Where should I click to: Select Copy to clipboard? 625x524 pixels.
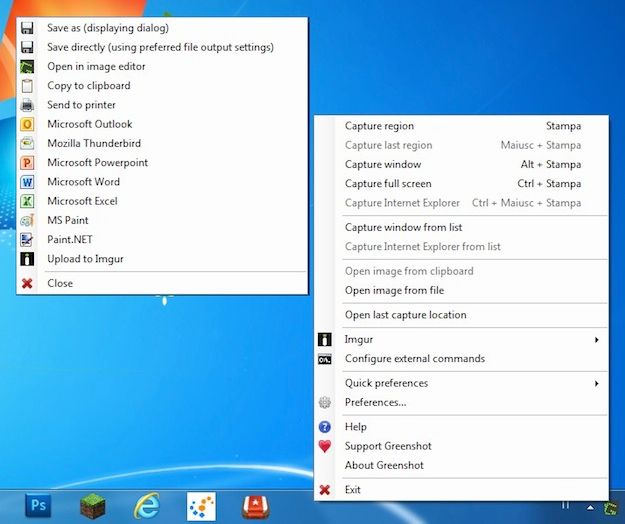88,86
